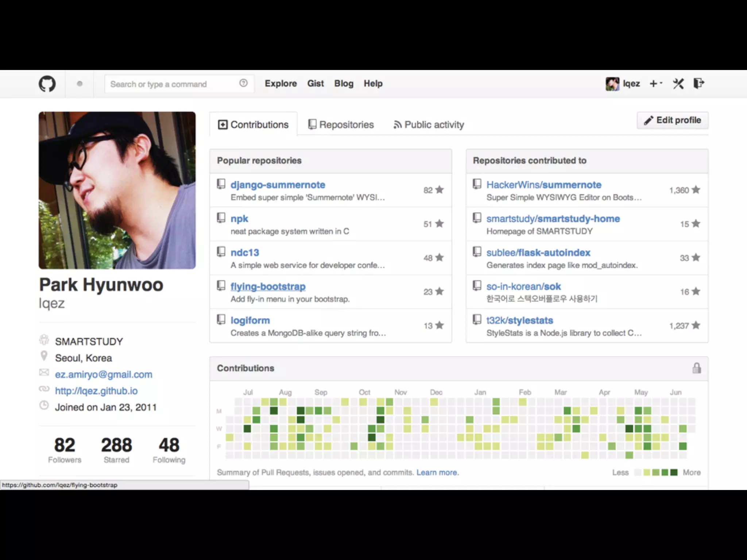Focus the search or command field
The image size is (747, 560).
point(171,84)
